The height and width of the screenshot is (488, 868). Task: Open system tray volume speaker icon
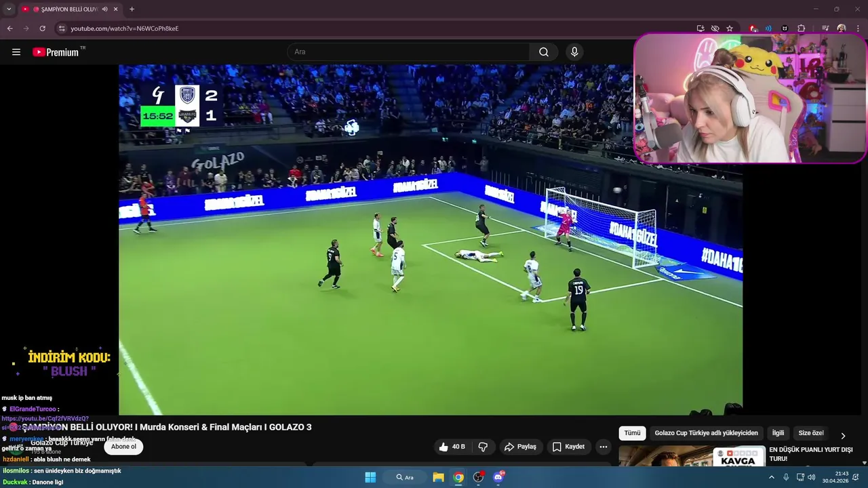point(812,477)
